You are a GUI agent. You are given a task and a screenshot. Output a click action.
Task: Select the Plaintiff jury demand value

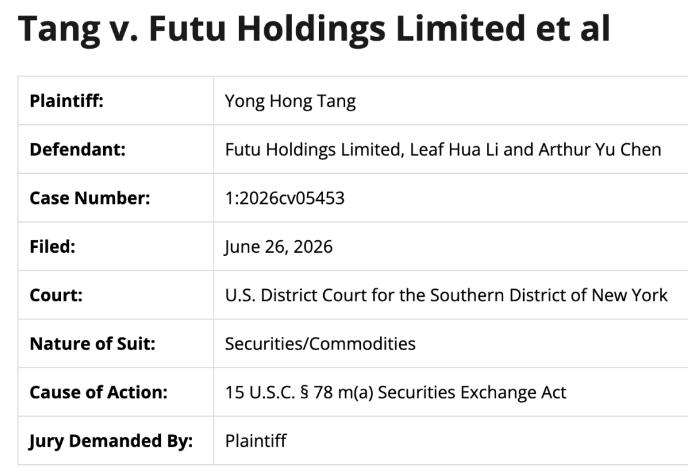point(256,441)
